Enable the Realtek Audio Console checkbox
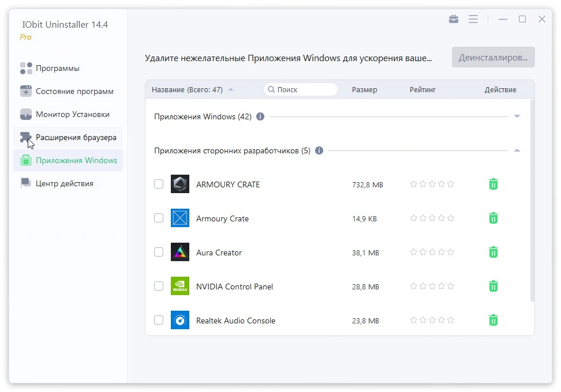561x392 pixels. pyautogui.click(x=159, y=320)
